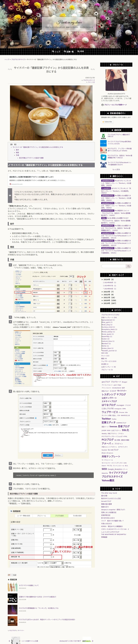Click the search magnifier button
This screenshot has width=138, height=644.
click(x=128, y=266)
